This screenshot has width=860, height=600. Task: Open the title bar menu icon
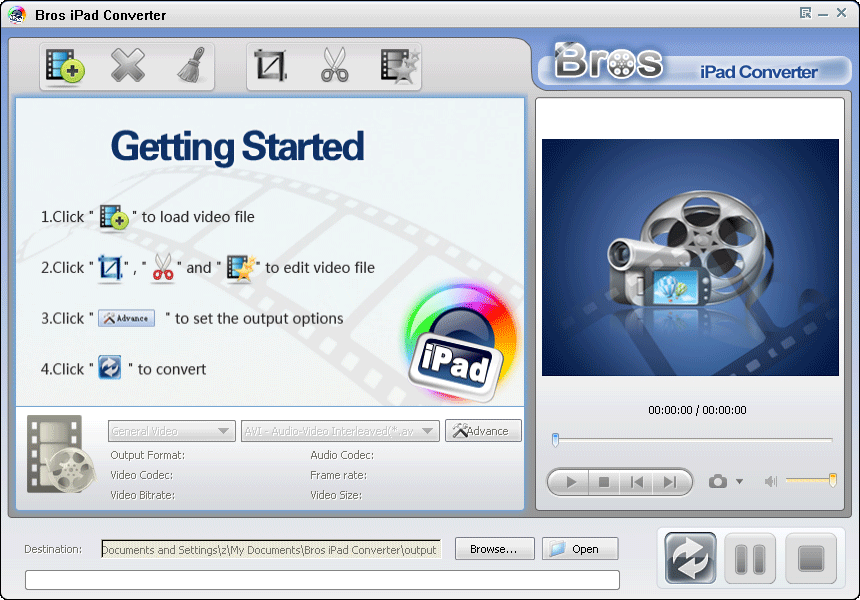coord(805,13)
